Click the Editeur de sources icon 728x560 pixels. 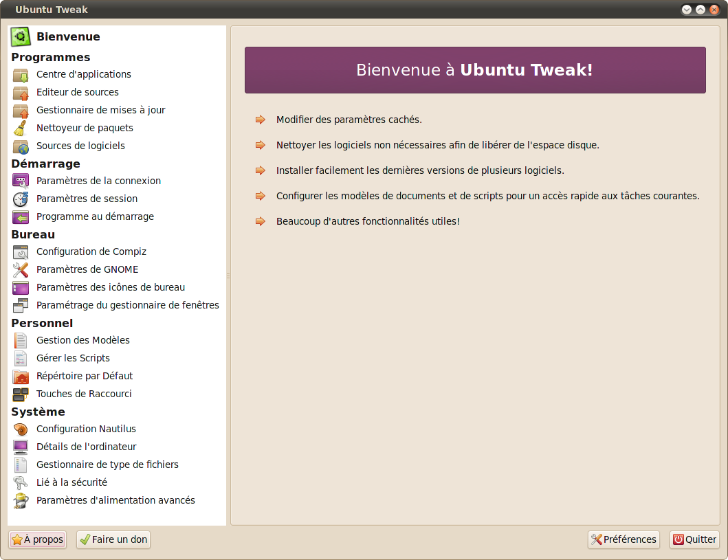(21, 92)
